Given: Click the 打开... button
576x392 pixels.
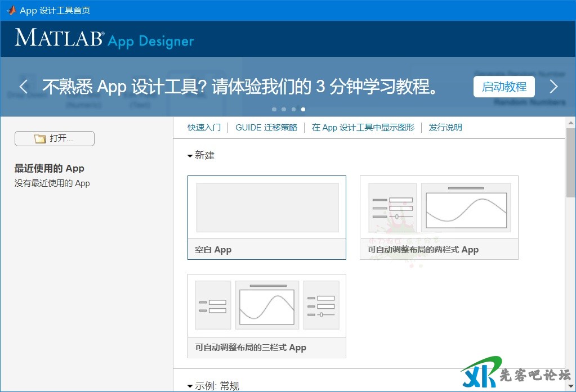Looking at the screenshot, I should click(55, 139).
